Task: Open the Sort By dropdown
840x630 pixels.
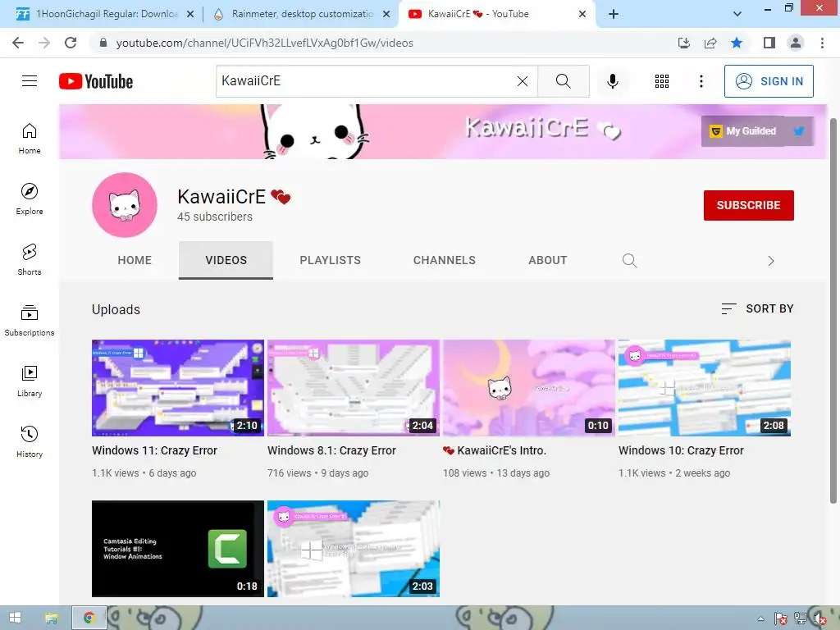Action: click(x=757, y=308)
